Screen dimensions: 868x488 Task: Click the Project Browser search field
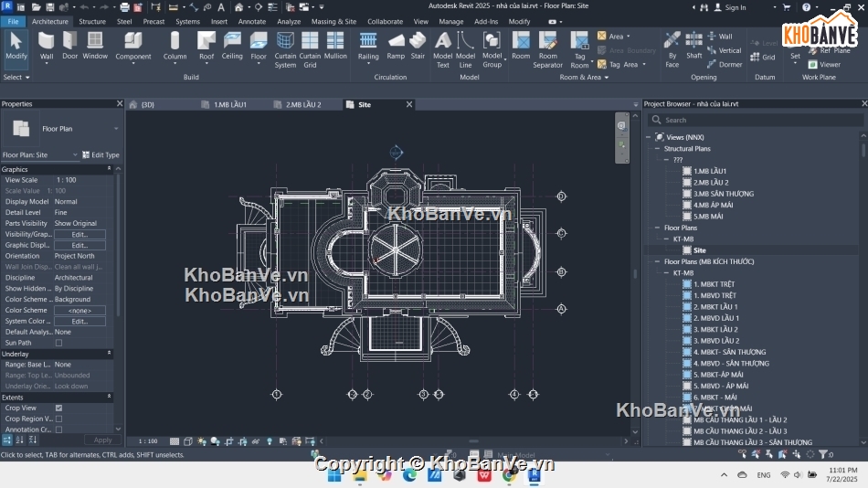[x=757, y=121]
